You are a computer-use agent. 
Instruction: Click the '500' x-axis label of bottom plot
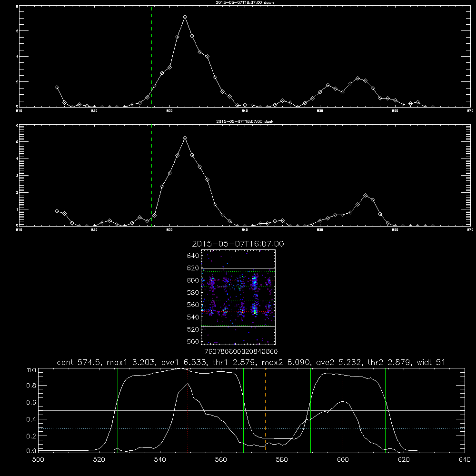pos(38,460)
